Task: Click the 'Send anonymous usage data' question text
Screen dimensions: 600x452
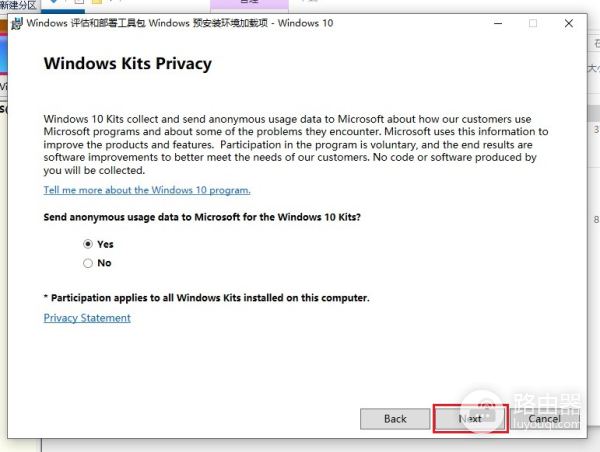Action: [x=203, y=217]
